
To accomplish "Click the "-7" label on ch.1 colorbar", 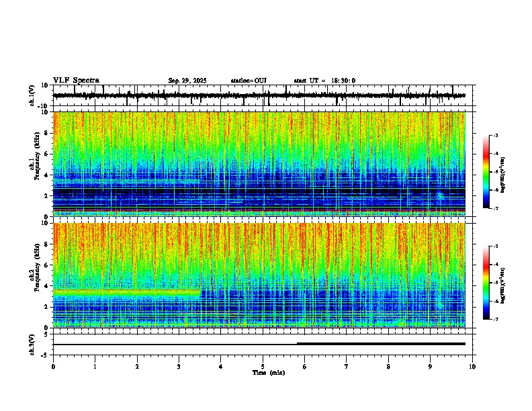I will (495, 208).
